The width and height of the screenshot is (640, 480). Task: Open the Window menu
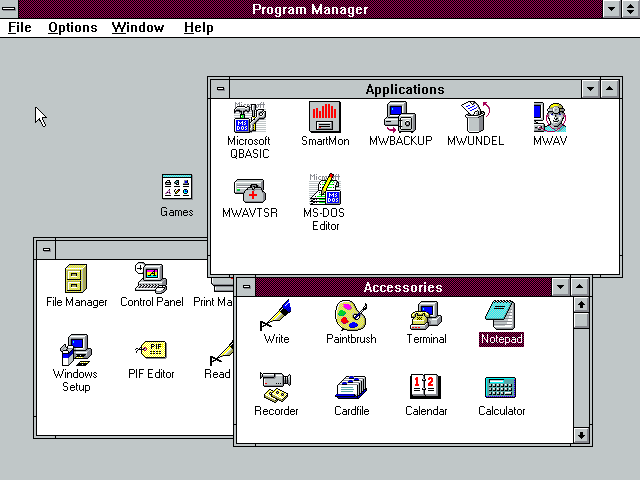[x=138, y=28]
